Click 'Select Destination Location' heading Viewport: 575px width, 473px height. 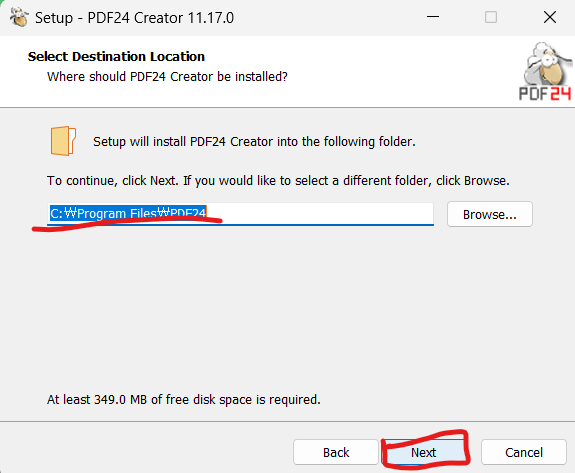[116, 56]
